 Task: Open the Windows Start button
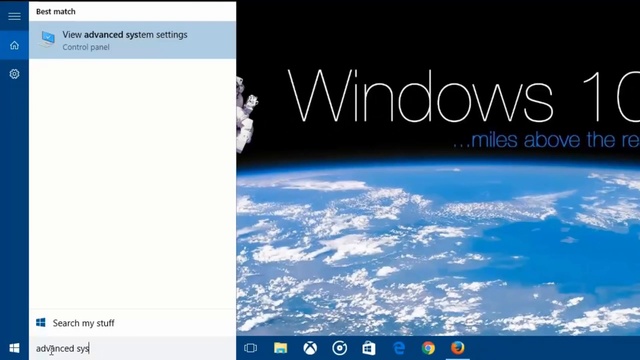(14, 348)
